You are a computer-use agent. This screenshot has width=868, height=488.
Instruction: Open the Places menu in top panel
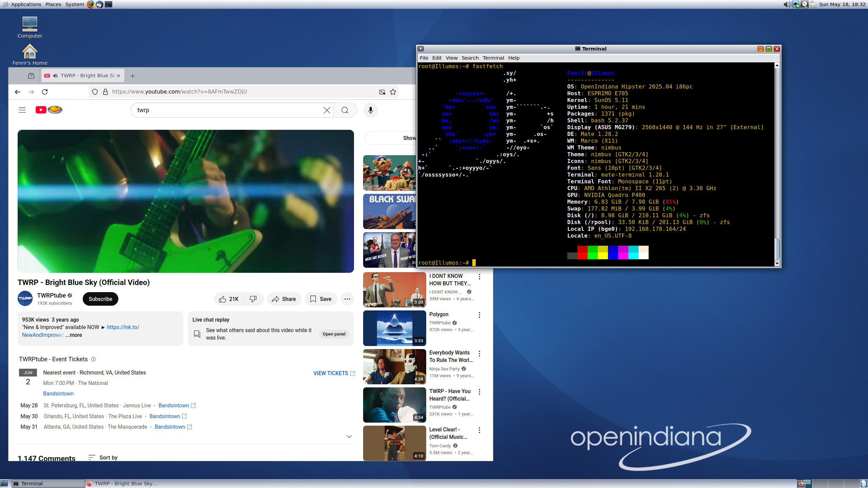tap(53, 4)
